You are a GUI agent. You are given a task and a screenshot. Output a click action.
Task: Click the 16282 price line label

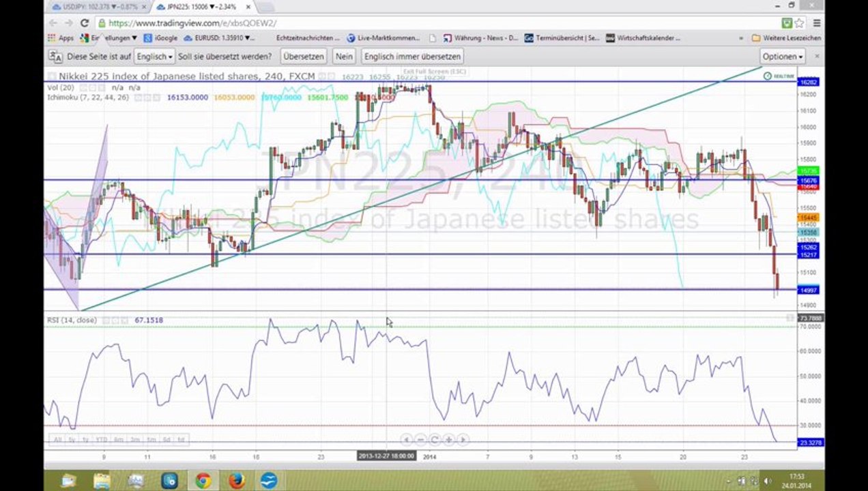(x=809, y=82)
